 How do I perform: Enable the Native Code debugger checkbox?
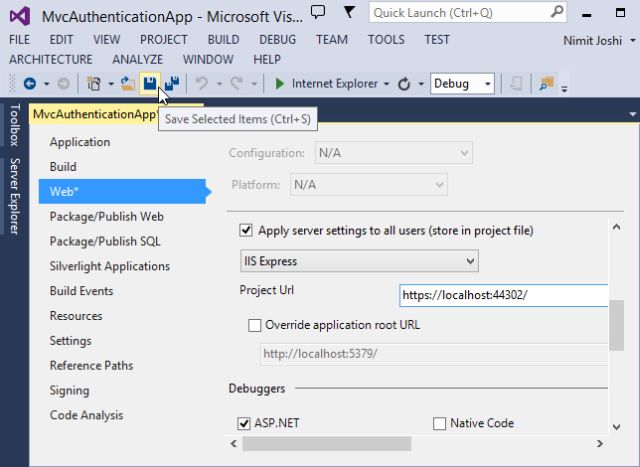(440, 423)
